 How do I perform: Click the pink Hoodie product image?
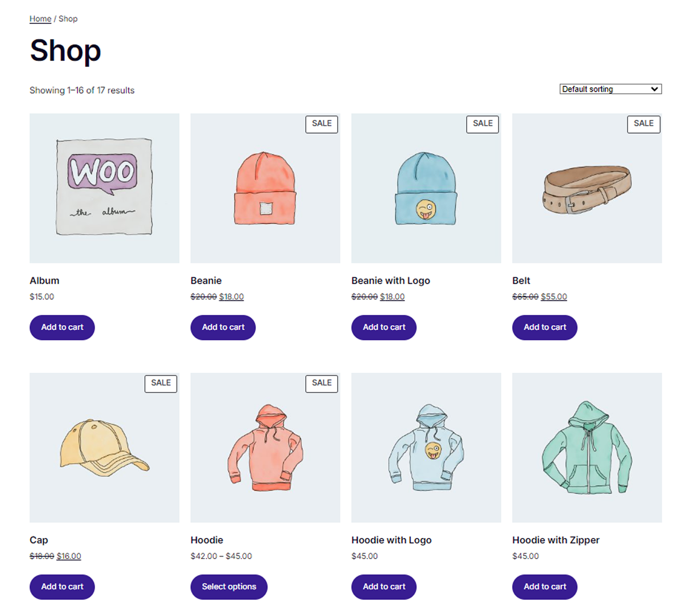(265, 447)
